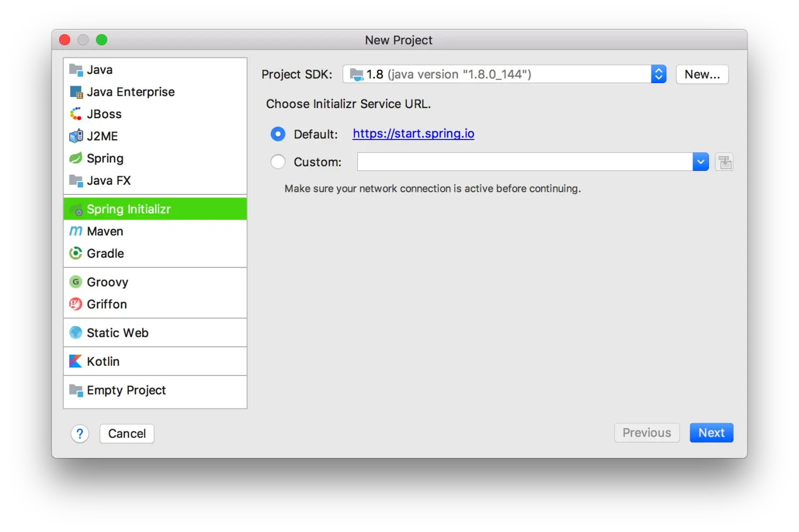Expand the Custom URL history dropdown

[x=700, y=162]
